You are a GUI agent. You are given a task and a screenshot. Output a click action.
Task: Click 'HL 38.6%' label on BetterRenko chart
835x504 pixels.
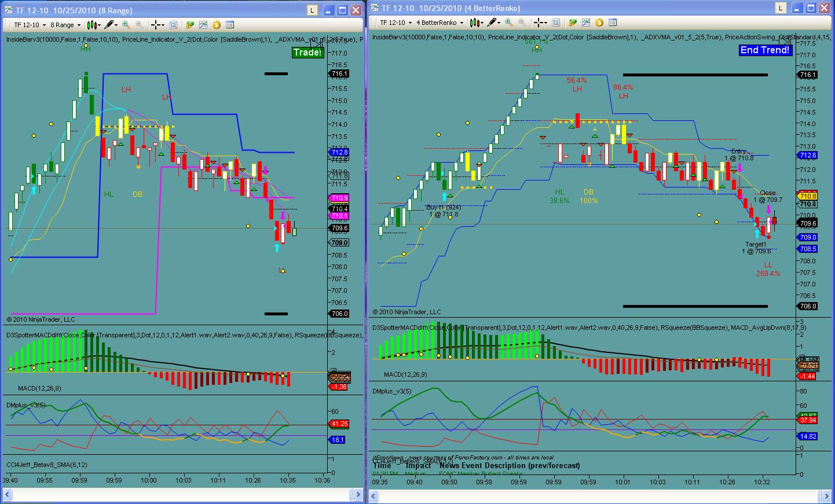pyautogui.click(x=559, y=196)
